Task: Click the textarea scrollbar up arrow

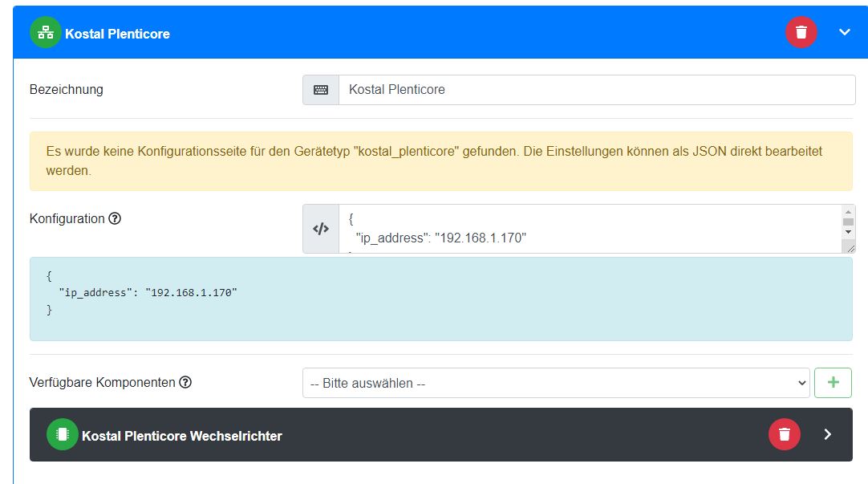Action: [848, 212]
